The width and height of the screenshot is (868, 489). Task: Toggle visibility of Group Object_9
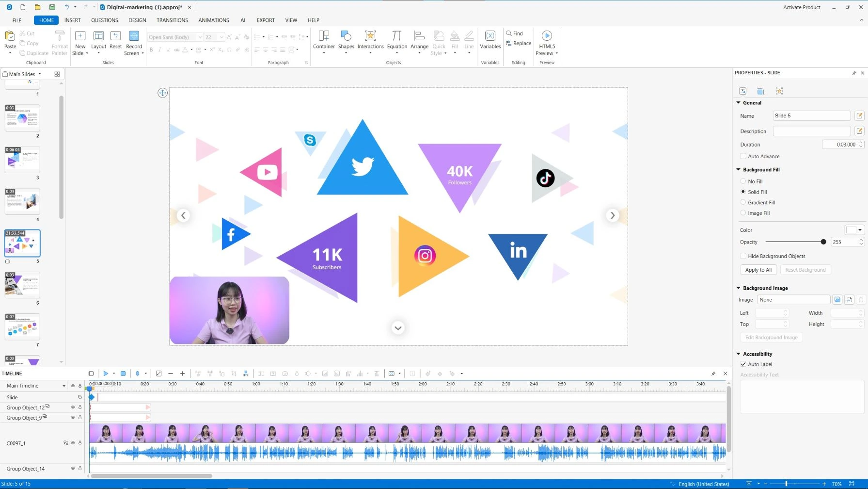click(73, 418)
